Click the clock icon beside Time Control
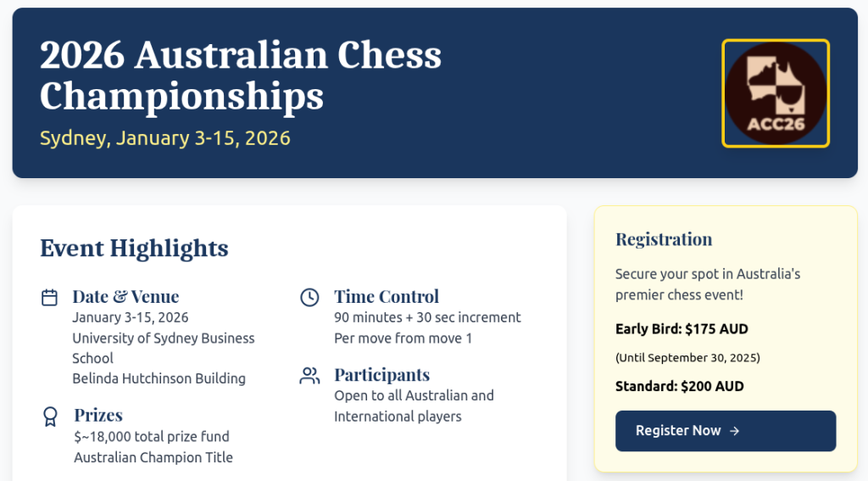868x481 pixels. coord(310,297)
